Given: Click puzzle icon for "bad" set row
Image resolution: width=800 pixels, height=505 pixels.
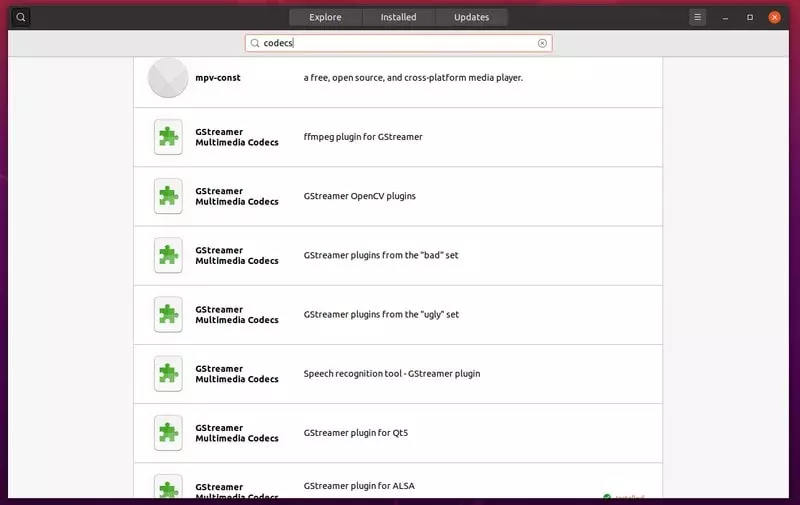Looking at the screenshot, I should [x=168, y=255].
